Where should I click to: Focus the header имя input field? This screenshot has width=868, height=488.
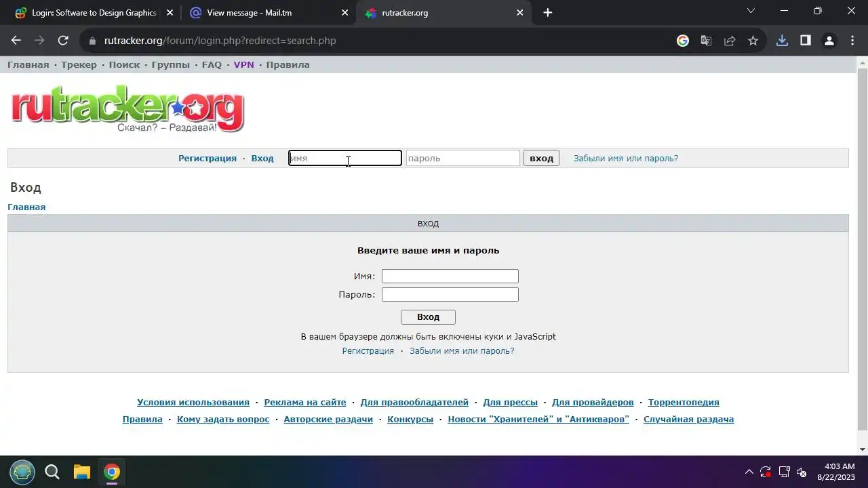pos(345,158)
